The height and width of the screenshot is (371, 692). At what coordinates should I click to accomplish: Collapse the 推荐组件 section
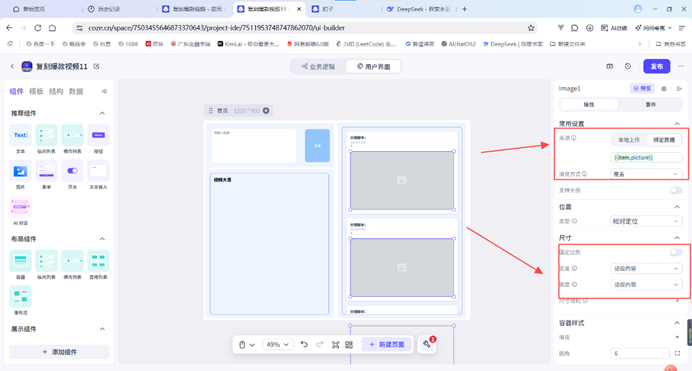tap(102, 113)
